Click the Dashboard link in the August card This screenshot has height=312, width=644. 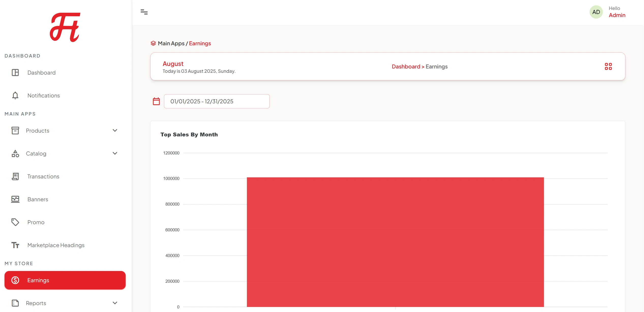pyautogui.click(x=406, y=66)
